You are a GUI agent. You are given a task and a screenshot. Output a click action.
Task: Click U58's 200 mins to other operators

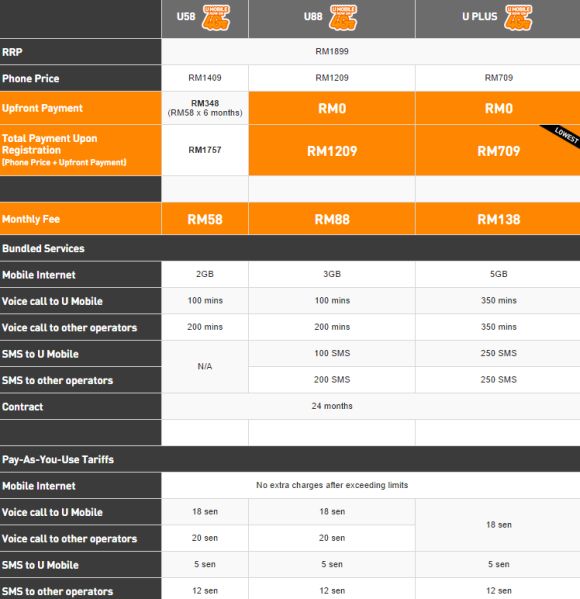point(205,327)
